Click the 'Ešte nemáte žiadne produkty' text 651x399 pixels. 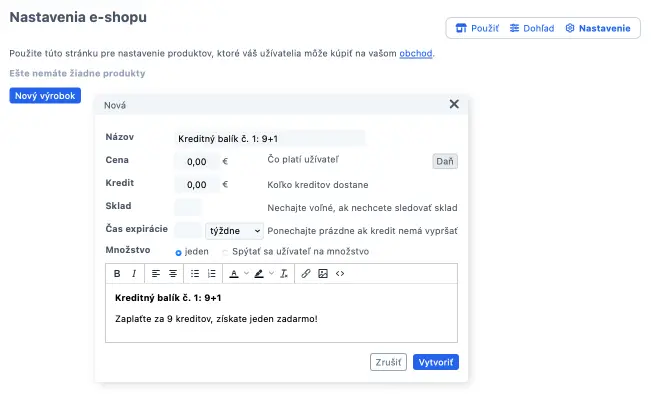pos(77,73)
